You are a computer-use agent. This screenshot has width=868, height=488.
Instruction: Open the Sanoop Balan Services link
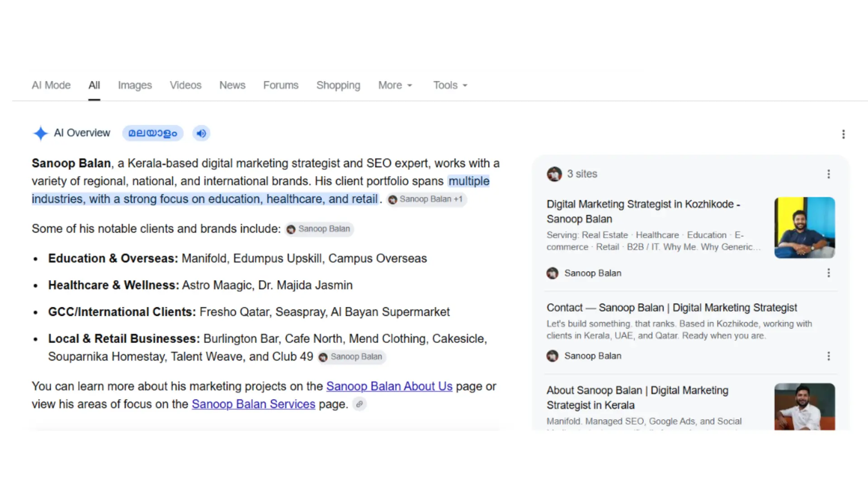(253, 404)
